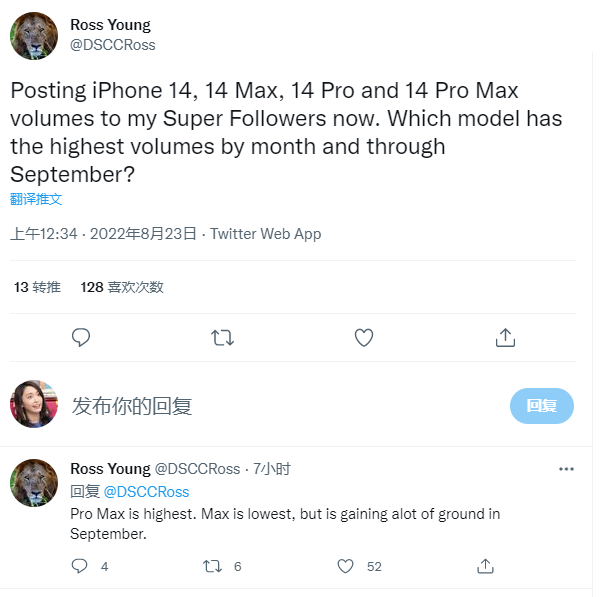This screenshot has width=600, height=597.
Task: Click reply icon on the Pro Max reply
Action: tap(81, 566)
